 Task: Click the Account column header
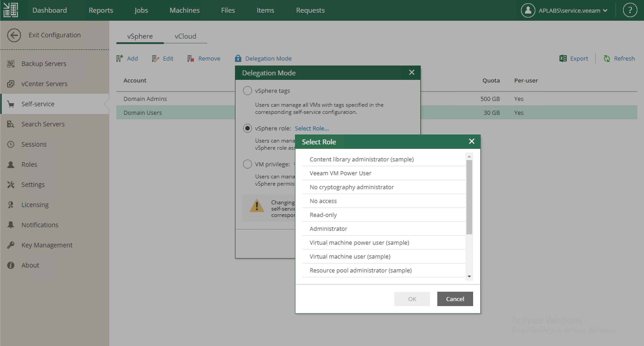coord(135,80)
